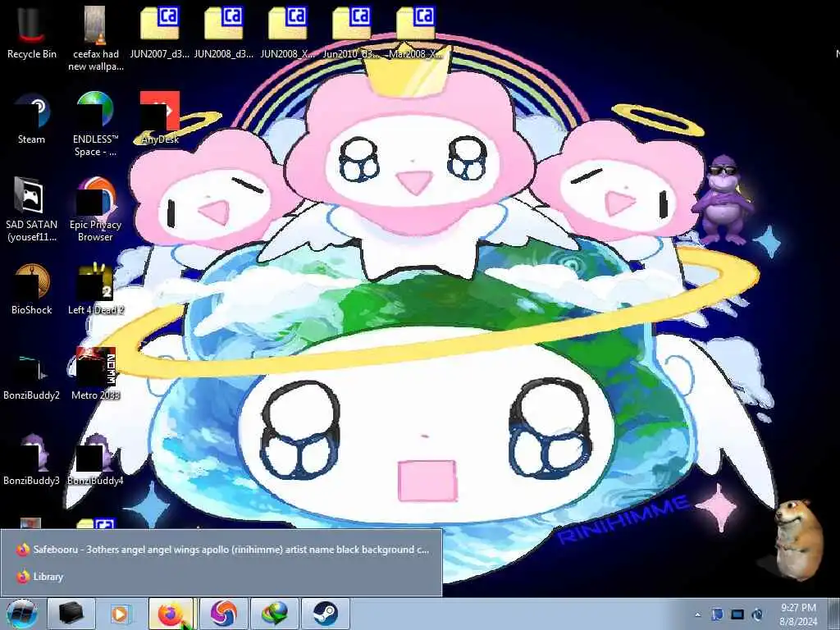The image size is (840, 630).
Task: Open Internet Download Manager from the taskbar
Action: click(274, 614)
